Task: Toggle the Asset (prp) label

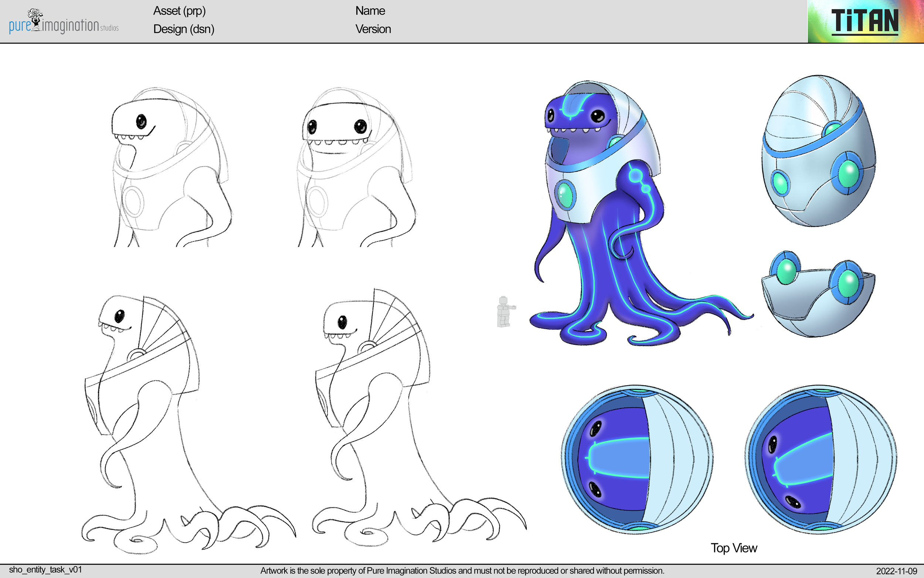Action: [x=180, y=11]
